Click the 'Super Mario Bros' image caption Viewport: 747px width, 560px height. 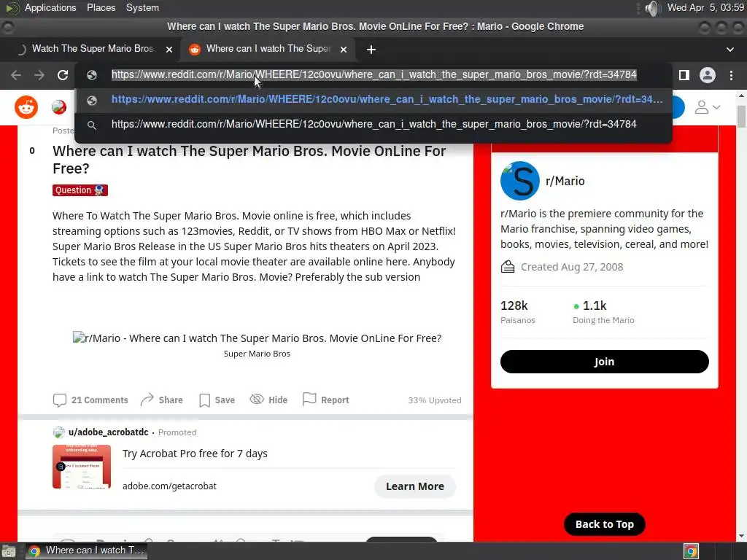coord(257,354)
